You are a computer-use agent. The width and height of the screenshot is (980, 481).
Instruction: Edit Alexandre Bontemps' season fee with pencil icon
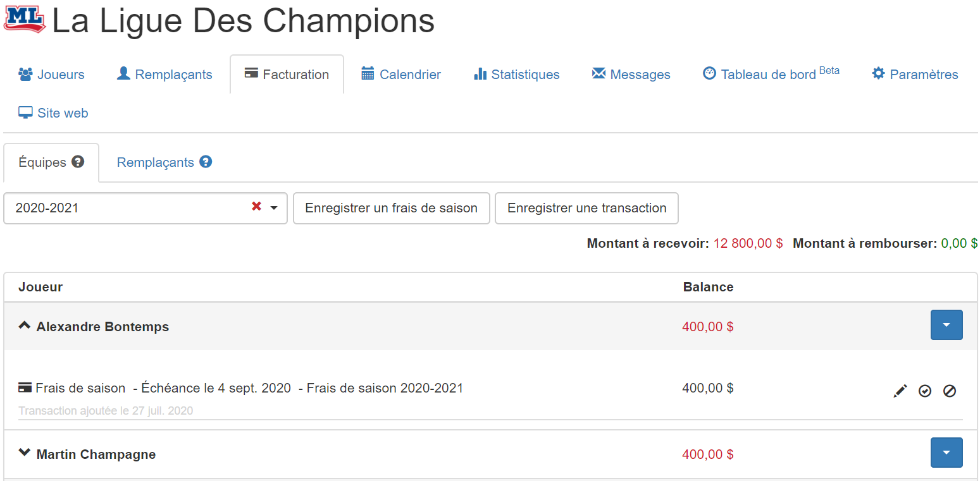(900, 391)
